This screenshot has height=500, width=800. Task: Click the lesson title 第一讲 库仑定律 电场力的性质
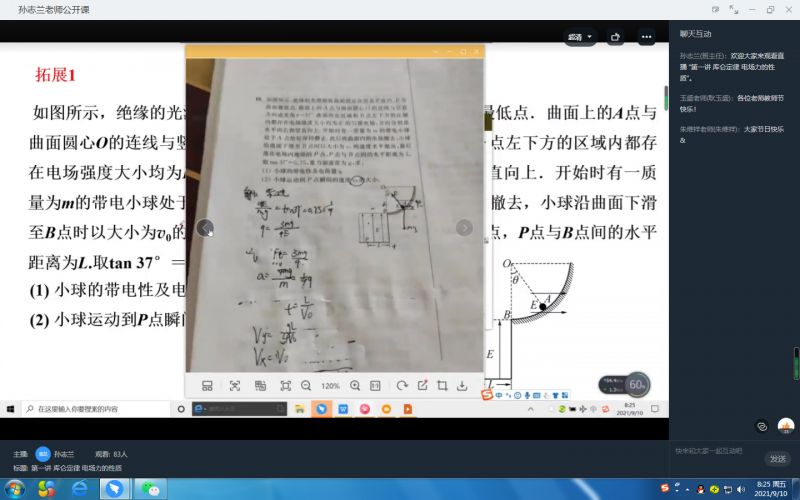(77, 468)
